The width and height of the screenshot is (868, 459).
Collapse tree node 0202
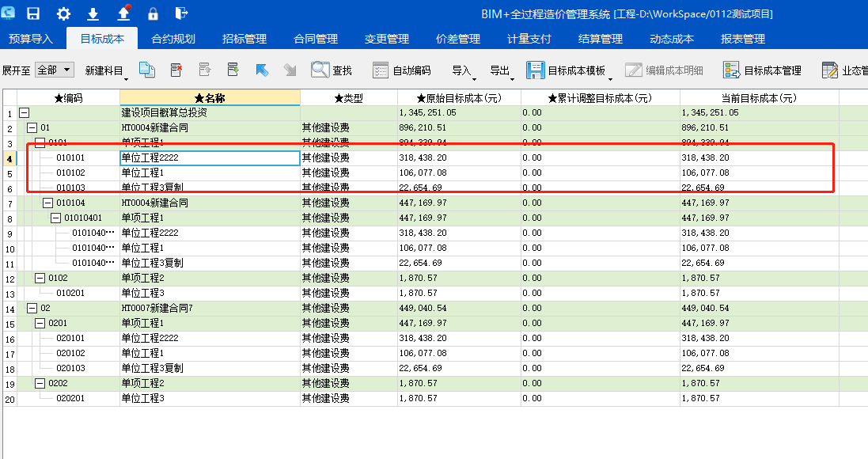pos(40,383)
